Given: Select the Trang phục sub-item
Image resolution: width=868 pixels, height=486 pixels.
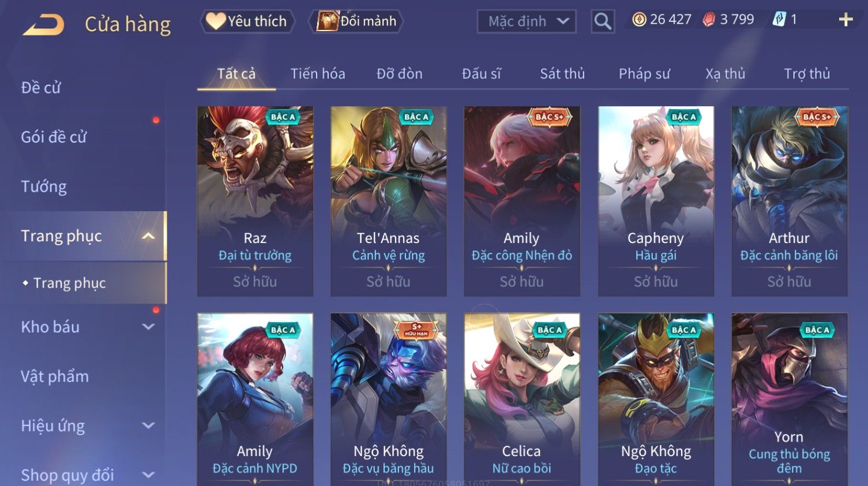Looking at the screenshot, I should coord(69,283).
